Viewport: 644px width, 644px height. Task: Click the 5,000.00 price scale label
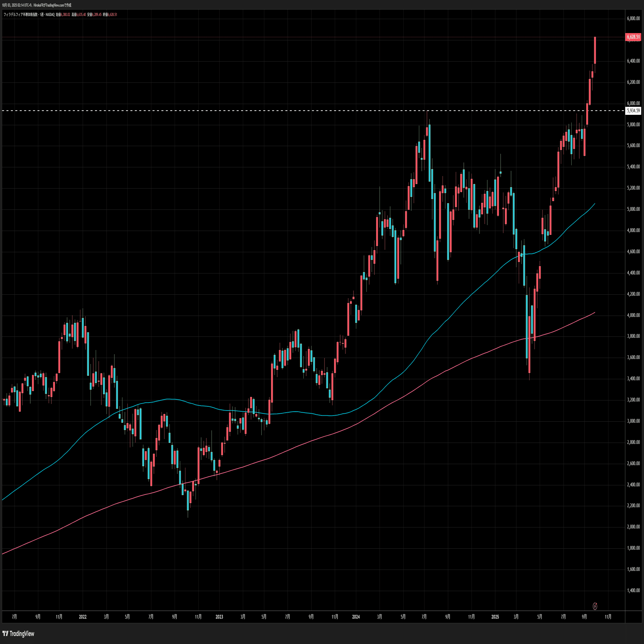(633, 209)
